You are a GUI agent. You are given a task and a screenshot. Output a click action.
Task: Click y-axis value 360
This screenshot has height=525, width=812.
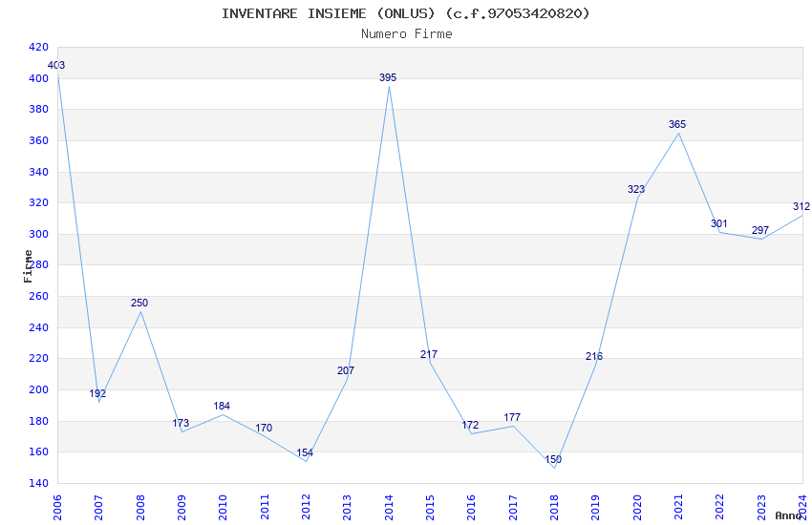click(x=38, y=140)
